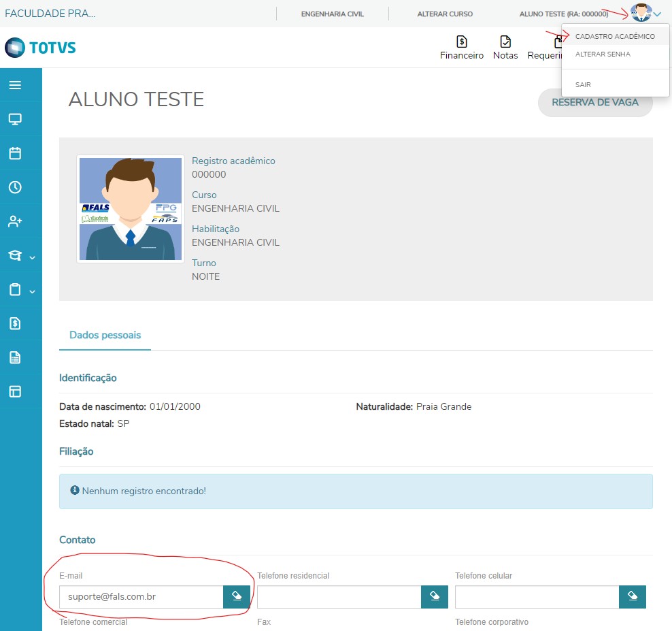Select the add-user icon in the sidebar
Screen dimensions: 672x631
tap(15, 221)
